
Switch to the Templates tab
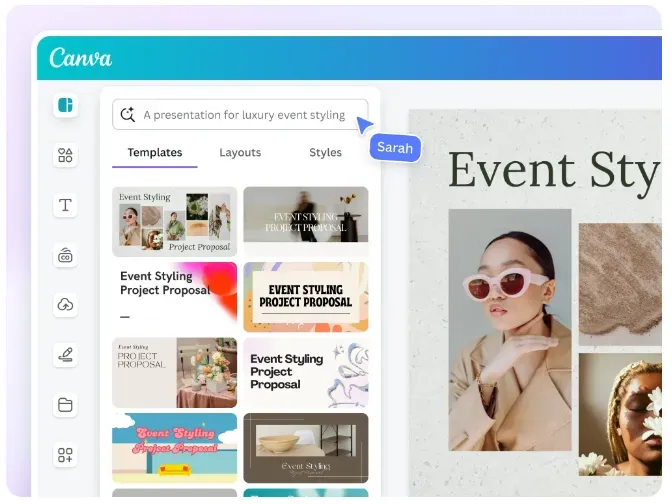[x=155, y=153]
